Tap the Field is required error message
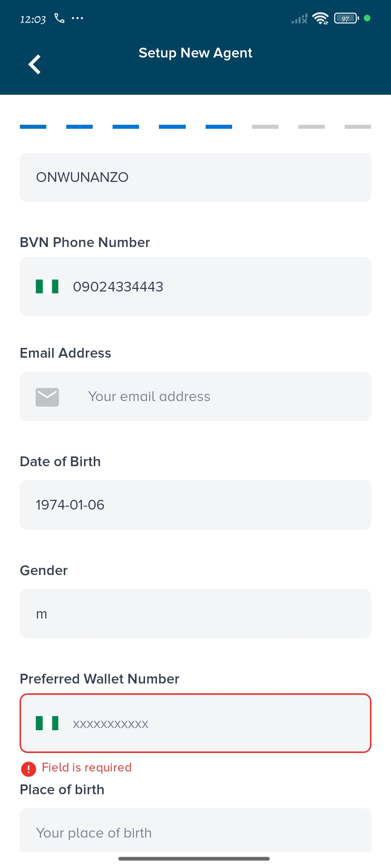Image resolution: width=391 pixels, height=868 pixels. click(87, 767)
